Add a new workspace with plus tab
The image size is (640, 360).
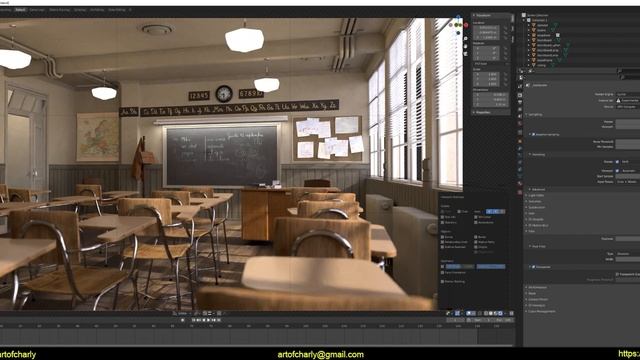pos(130,9)
